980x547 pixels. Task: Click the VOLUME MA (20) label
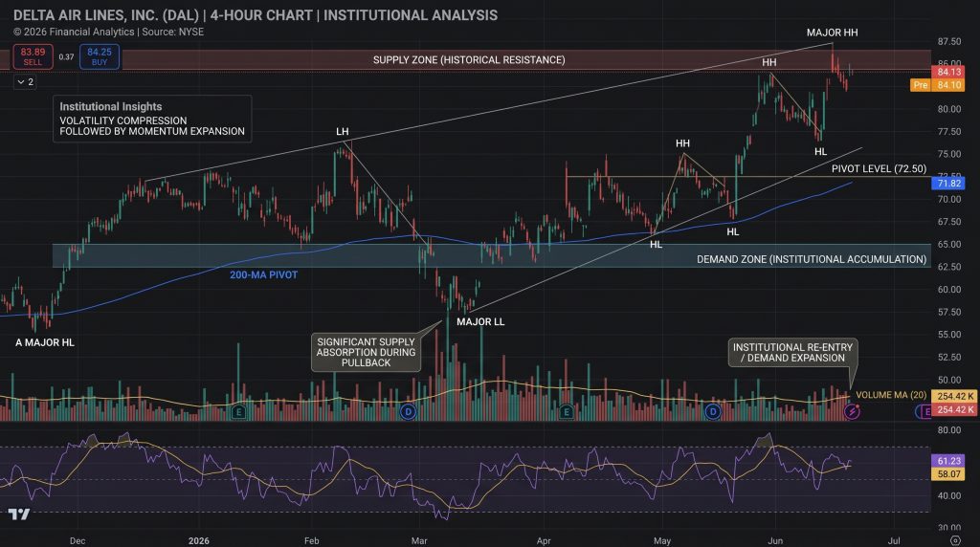tap(891, 395)
